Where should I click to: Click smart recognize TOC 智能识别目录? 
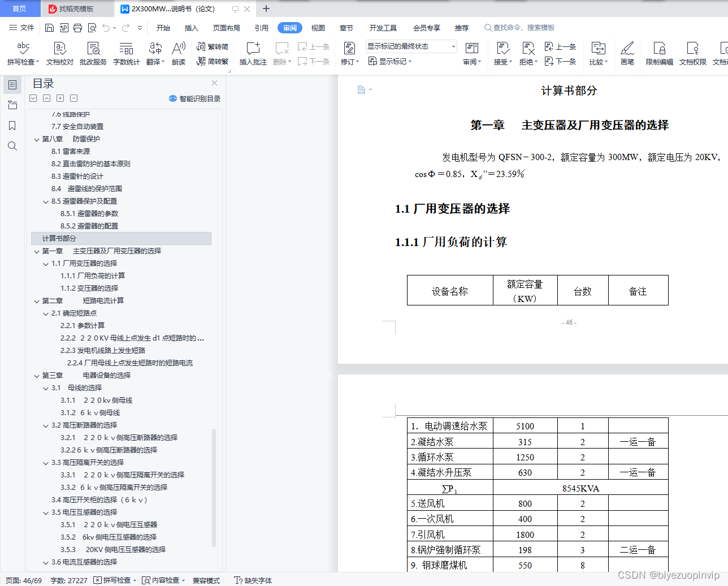pyautogui.click(x=194, y=98)
